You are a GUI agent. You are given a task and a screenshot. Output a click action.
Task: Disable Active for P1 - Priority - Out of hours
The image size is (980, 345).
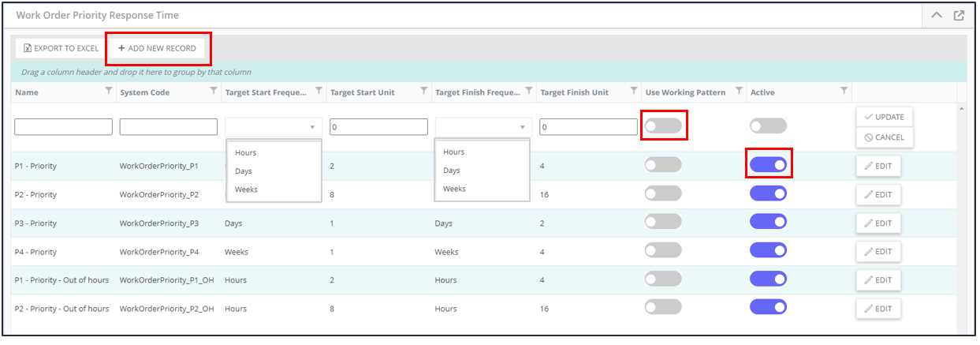coord(768,279)
